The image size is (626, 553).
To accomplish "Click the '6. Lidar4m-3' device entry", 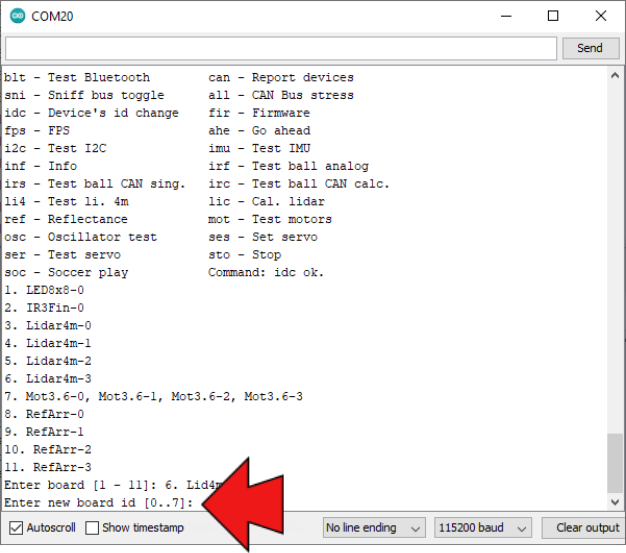I will pos(48,378).
